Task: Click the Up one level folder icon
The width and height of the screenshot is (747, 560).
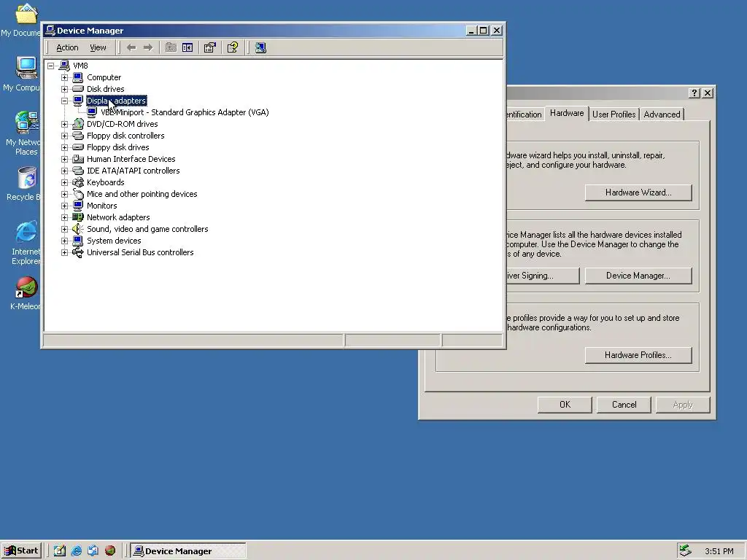Action: [171, 47]
